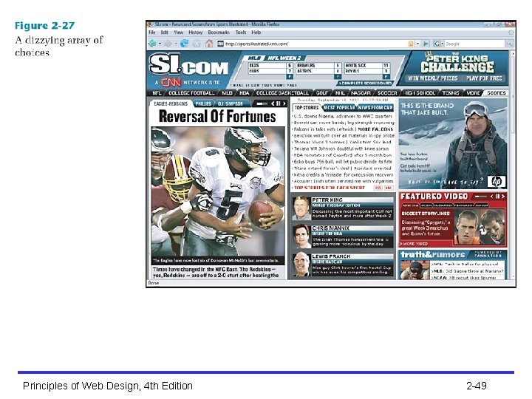Click the More Video link
The width and height of the screenshot is (532, 399).
click(x=415, y=244)
